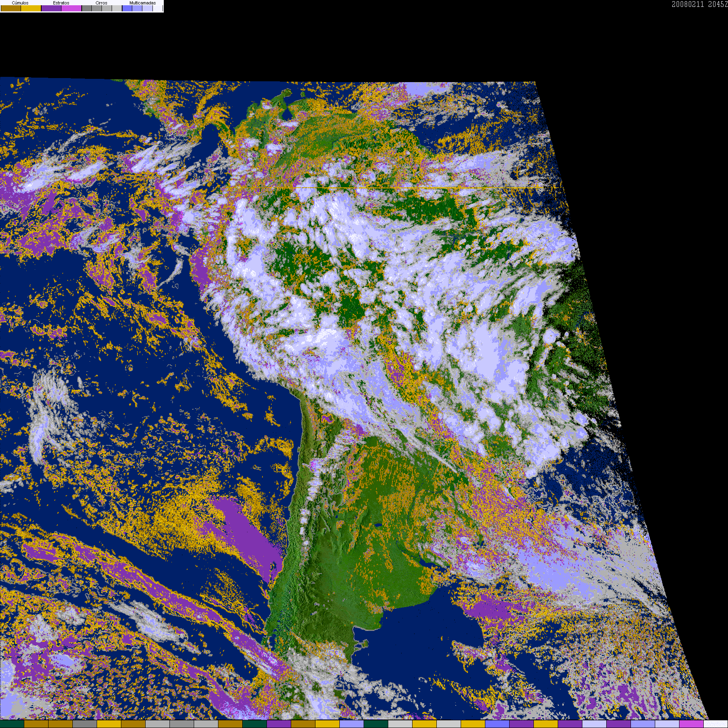This screenshot has width=728, height=728.
Task: Select the dark purple Estratos legend swatch
Action: (x=51, y=8)
